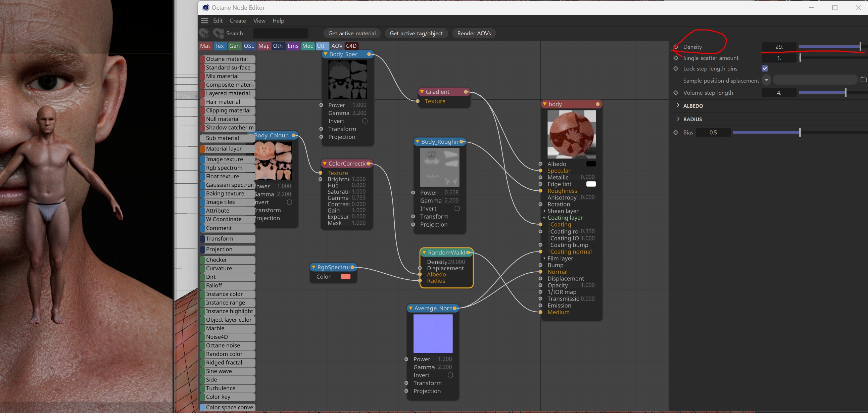The image size is (868, 413).
Task: Click the Normal input pin on body
Action: [540, 272]
